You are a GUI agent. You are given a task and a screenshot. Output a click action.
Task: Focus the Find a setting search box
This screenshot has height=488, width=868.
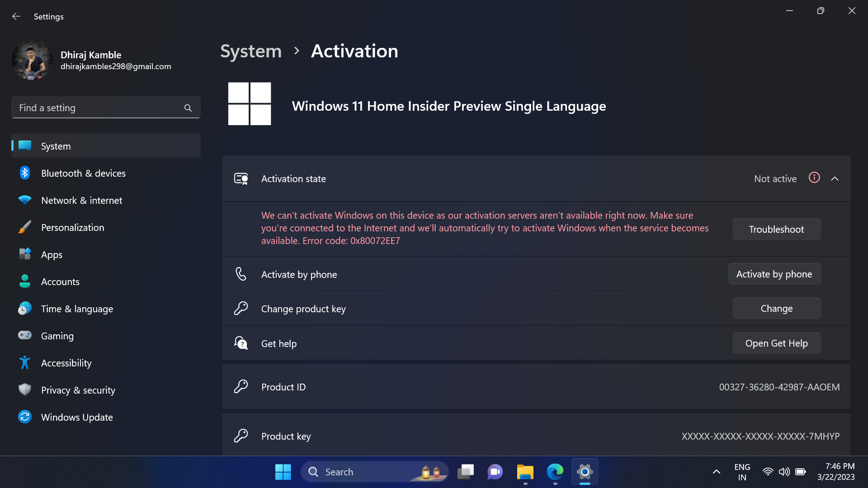[x=106, y=108]
